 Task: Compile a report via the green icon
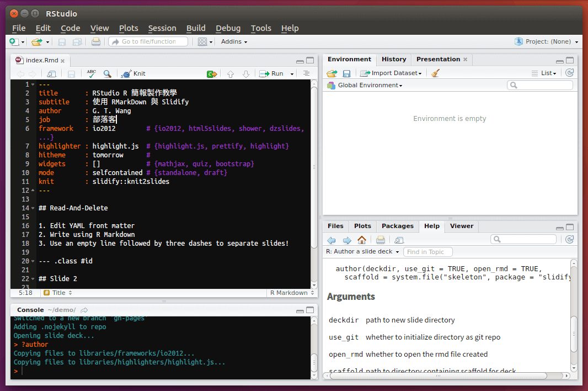pyautogui.click(x=212, y=73)
